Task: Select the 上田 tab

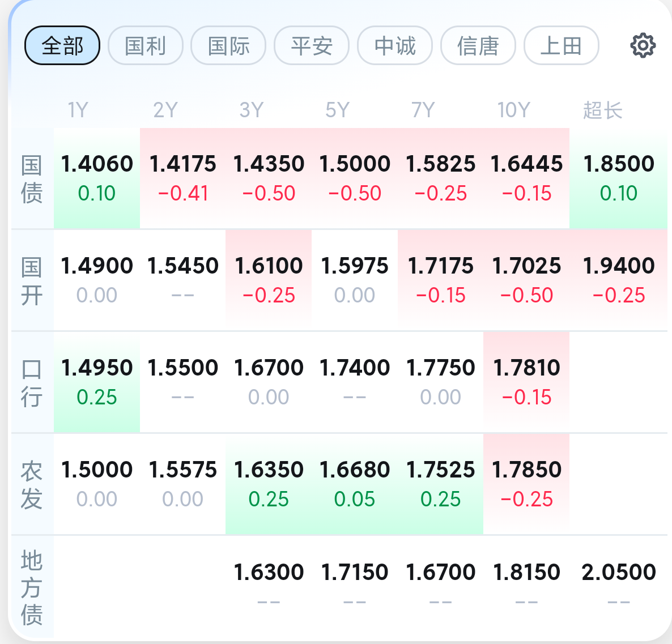Action: point(561,45)
